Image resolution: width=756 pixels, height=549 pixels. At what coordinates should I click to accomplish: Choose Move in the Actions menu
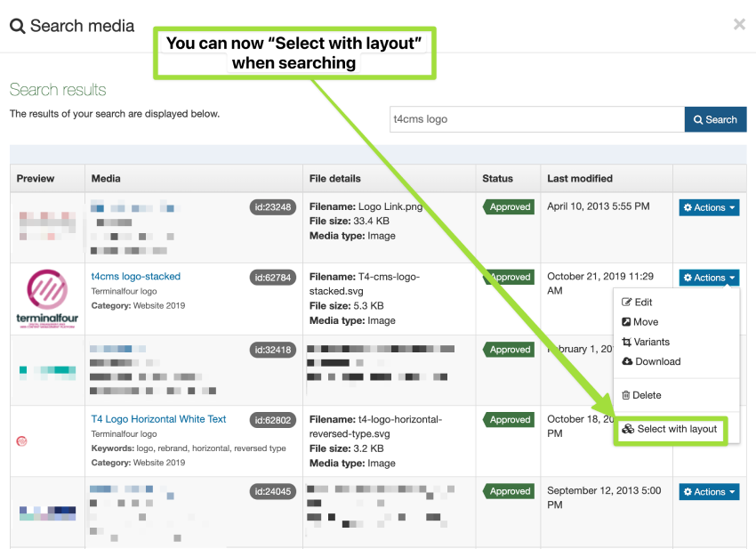click(645, 322)
